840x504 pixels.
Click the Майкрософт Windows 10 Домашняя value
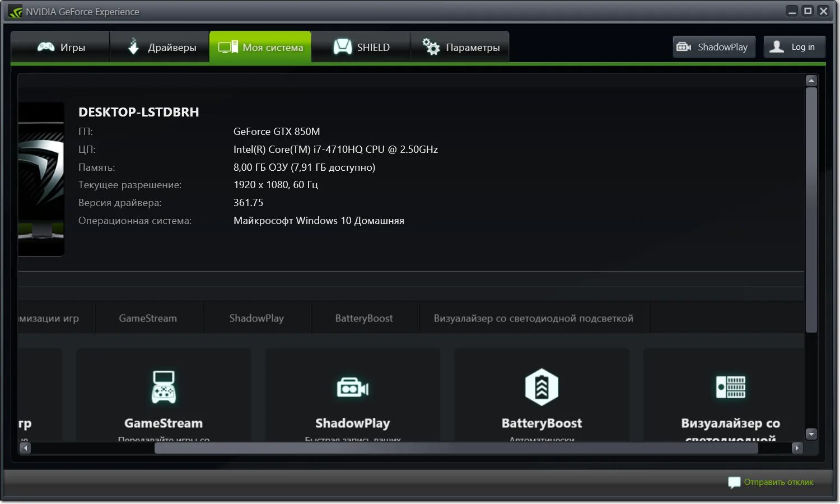319,221
